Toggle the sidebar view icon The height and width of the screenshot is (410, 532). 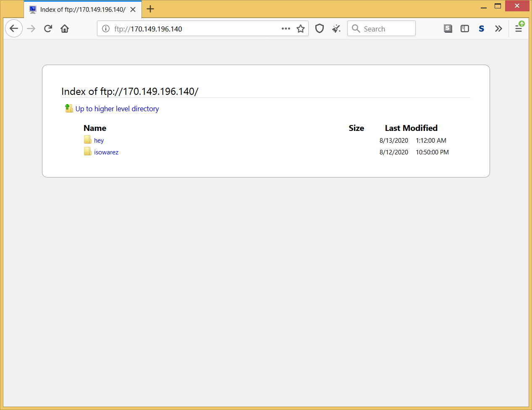[465, 29]
